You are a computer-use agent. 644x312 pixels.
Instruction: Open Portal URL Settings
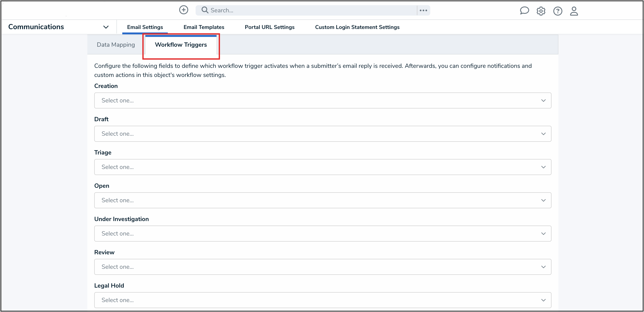coord(270,27)
